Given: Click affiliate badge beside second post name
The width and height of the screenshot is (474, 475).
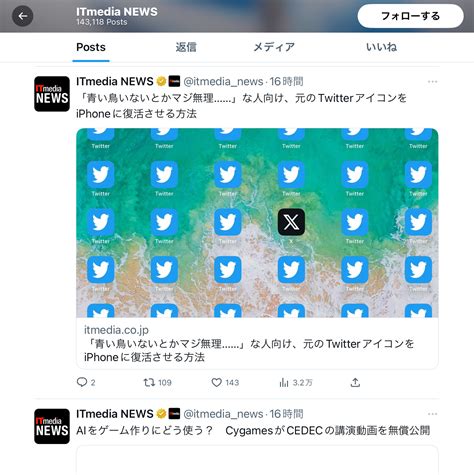Looking at the screenshot, I should pos(174,414).
